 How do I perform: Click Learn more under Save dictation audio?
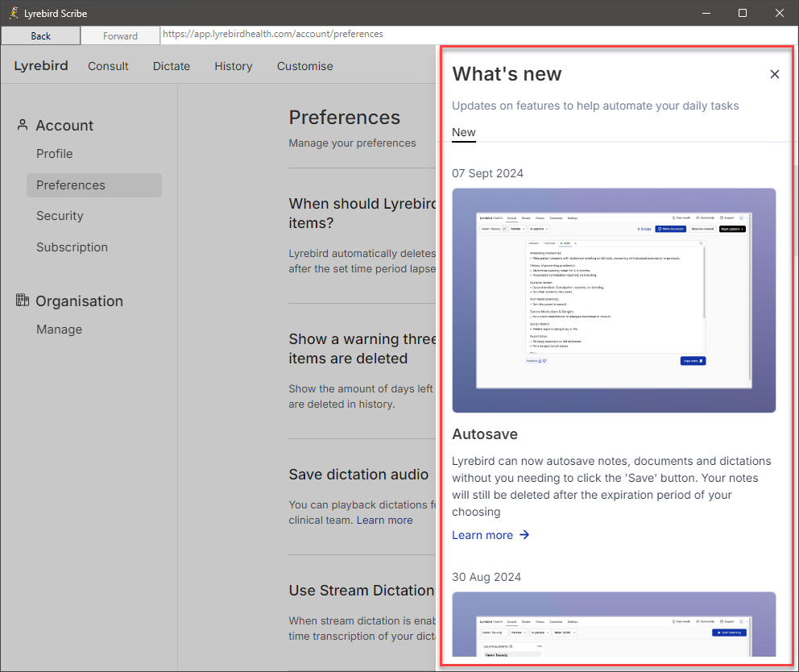[x=385, y=520]
